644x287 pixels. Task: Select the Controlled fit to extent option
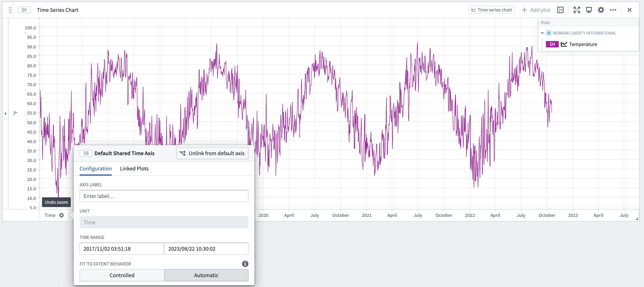tap(122, 275)
